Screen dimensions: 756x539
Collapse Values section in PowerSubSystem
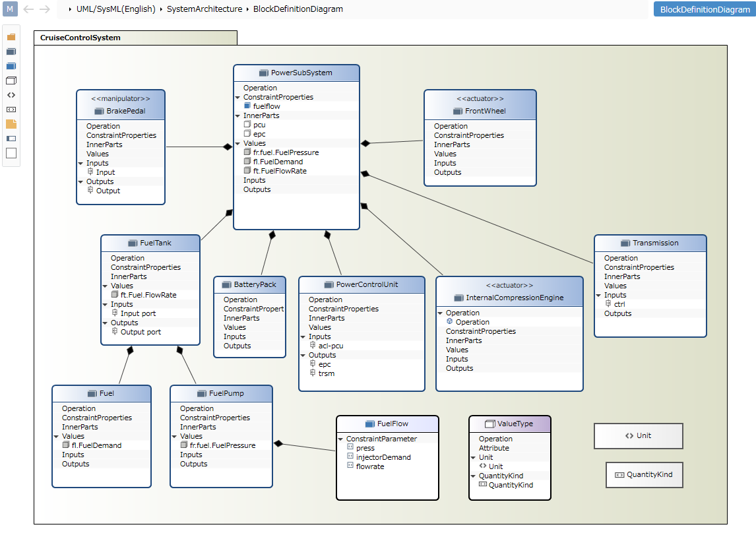point(237,144)
